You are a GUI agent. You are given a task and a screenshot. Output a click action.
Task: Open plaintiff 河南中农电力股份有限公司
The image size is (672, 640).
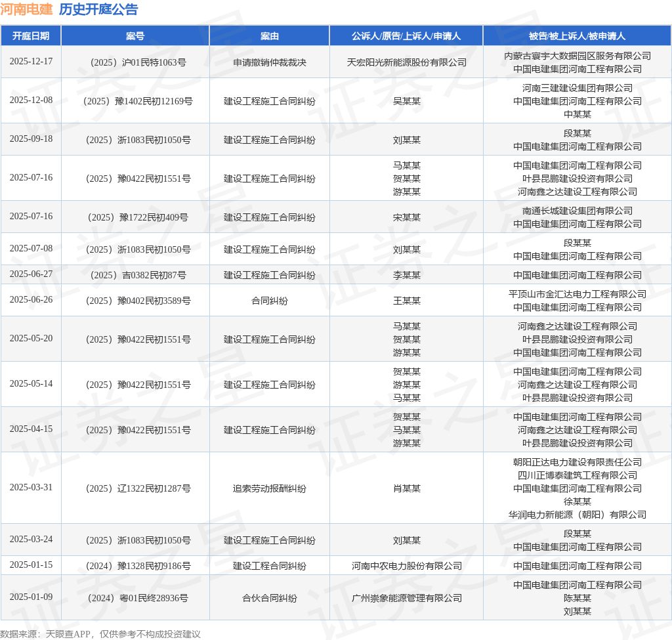click(406, 566)
